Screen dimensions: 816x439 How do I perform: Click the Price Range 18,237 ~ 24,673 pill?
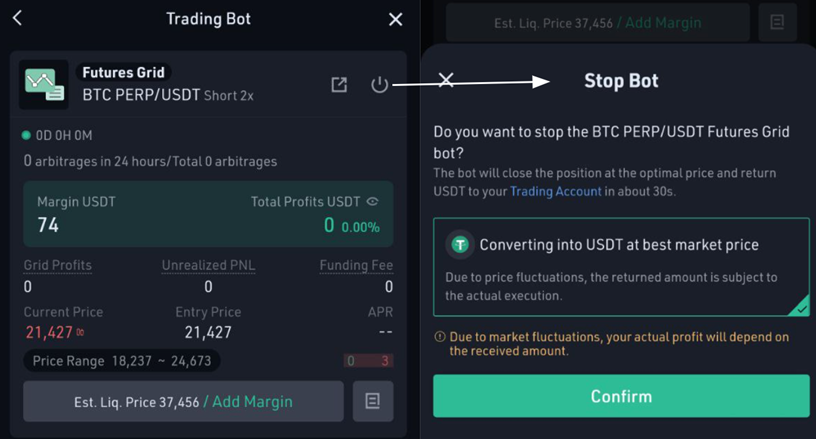[122, 361]
